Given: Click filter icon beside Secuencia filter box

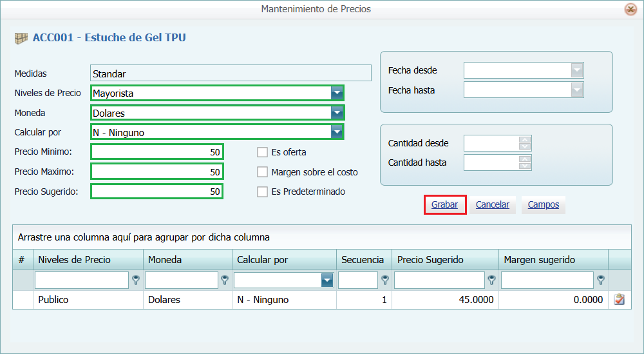Looking at the screenshot, I should point(384,280).
